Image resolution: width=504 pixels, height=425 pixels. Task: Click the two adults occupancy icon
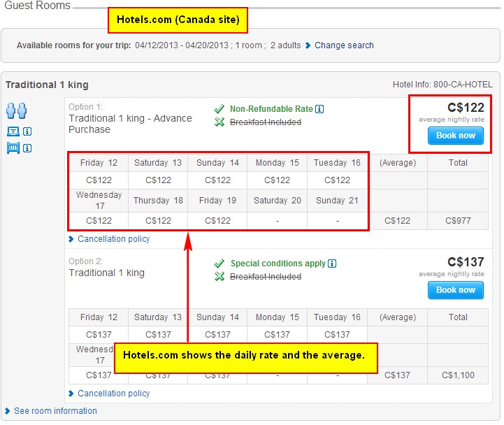coord(16,111)
